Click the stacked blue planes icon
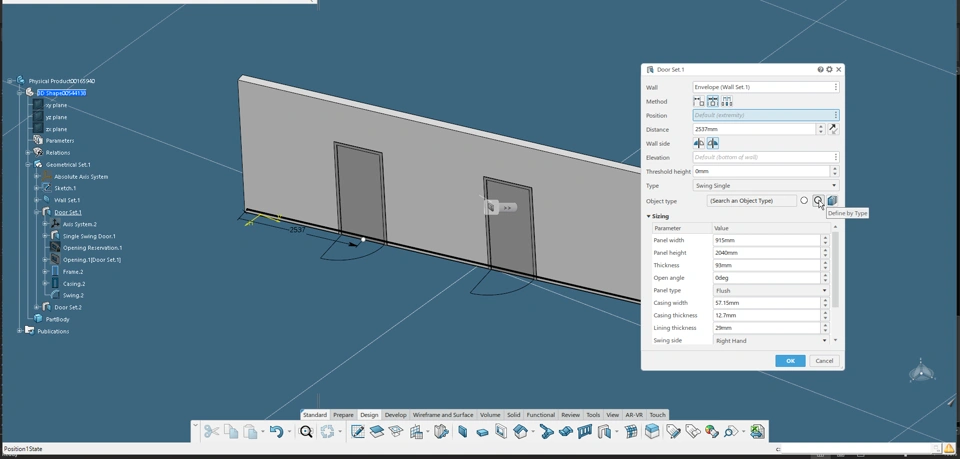The width and height of the screenshot is (960, 459). click(x=377, y=431)
